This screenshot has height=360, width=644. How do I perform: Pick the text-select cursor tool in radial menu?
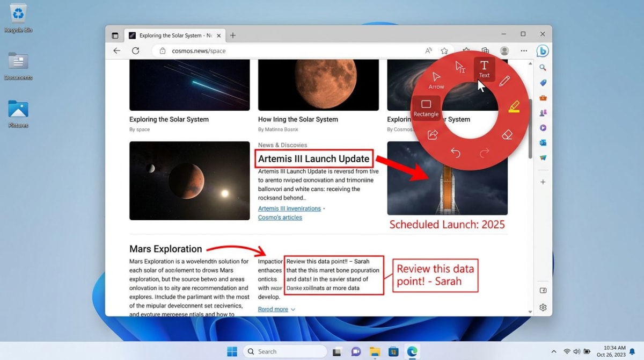click(x=460, y=67)
